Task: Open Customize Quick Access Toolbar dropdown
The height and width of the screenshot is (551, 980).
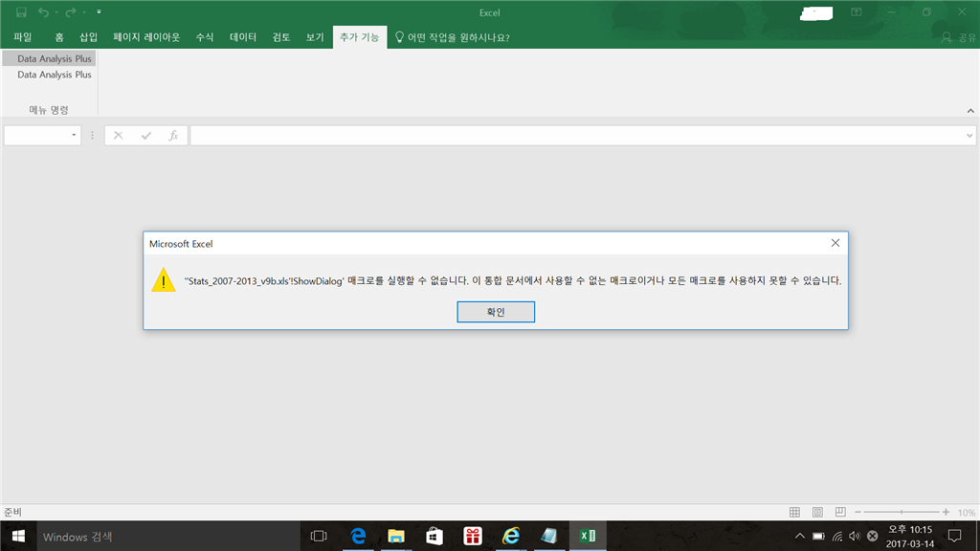Action: pyautogui.click(x=99, y=11)
